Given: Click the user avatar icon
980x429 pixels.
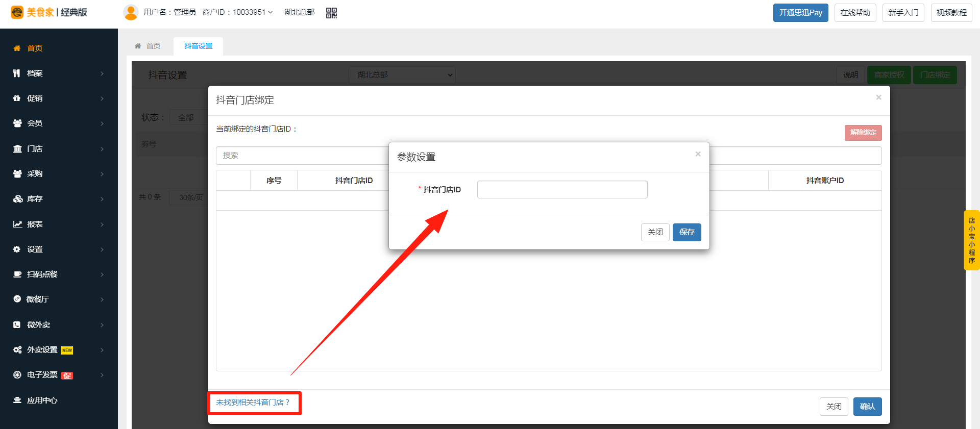Looking at the screenshot, I should tap(131, 12).
